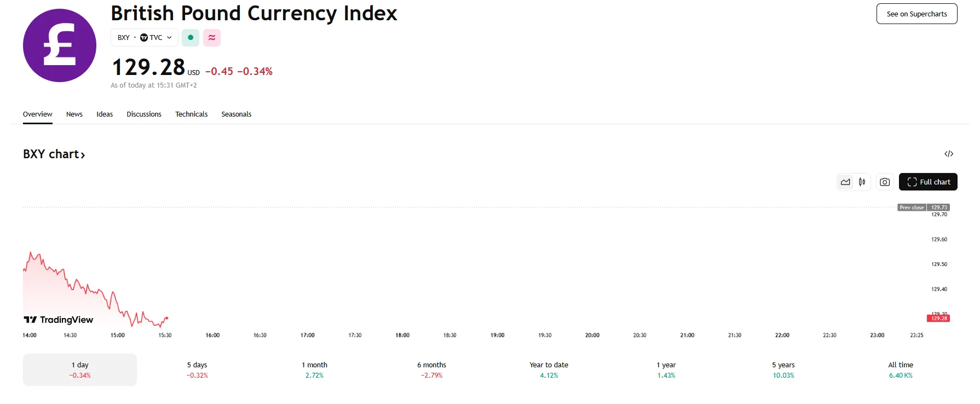
Task: Take a chart snapshot with camera icon
Action: (x=885, y=182)
